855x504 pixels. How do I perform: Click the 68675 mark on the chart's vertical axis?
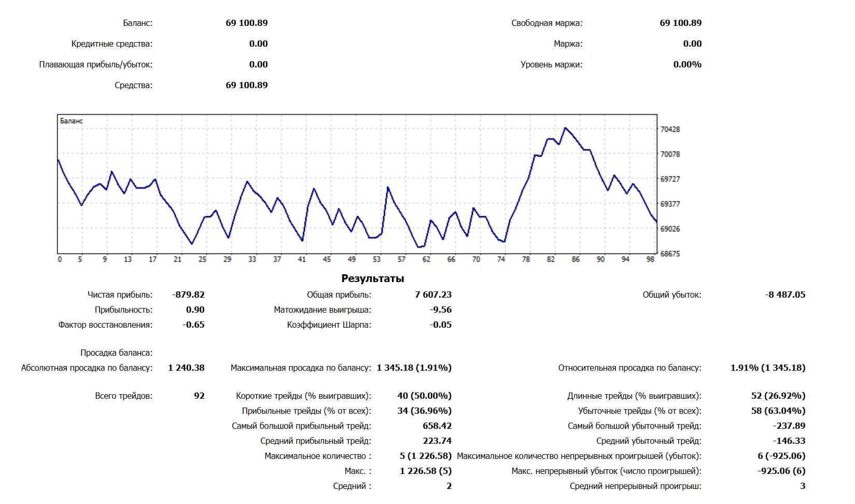point(670,254)
